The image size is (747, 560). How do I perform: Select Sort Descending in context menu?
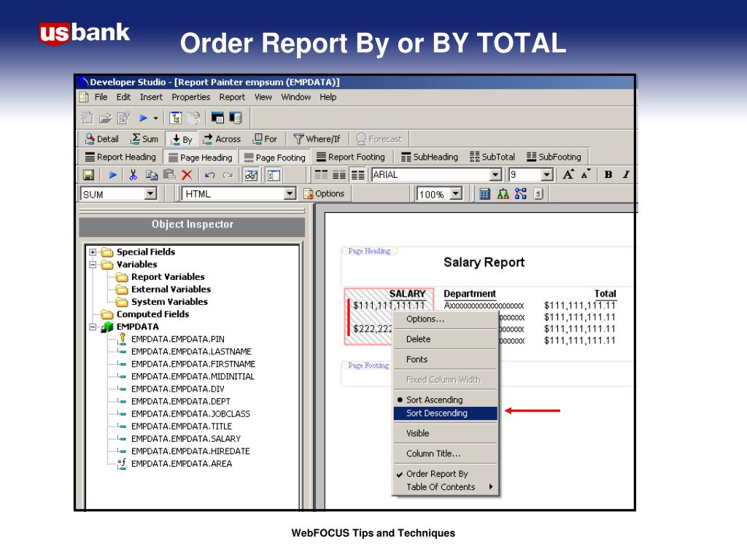446,413
